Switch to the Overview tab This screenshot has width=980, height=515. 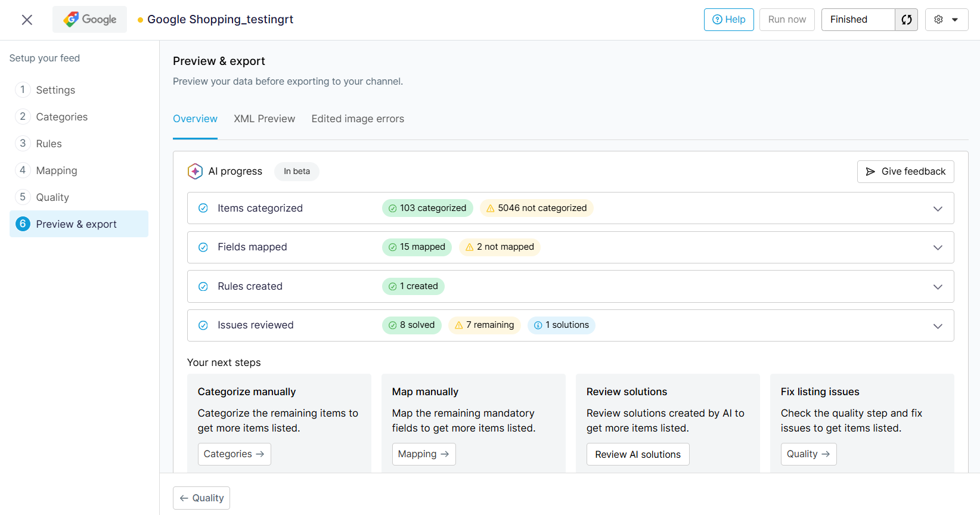(x=195, y=119)
